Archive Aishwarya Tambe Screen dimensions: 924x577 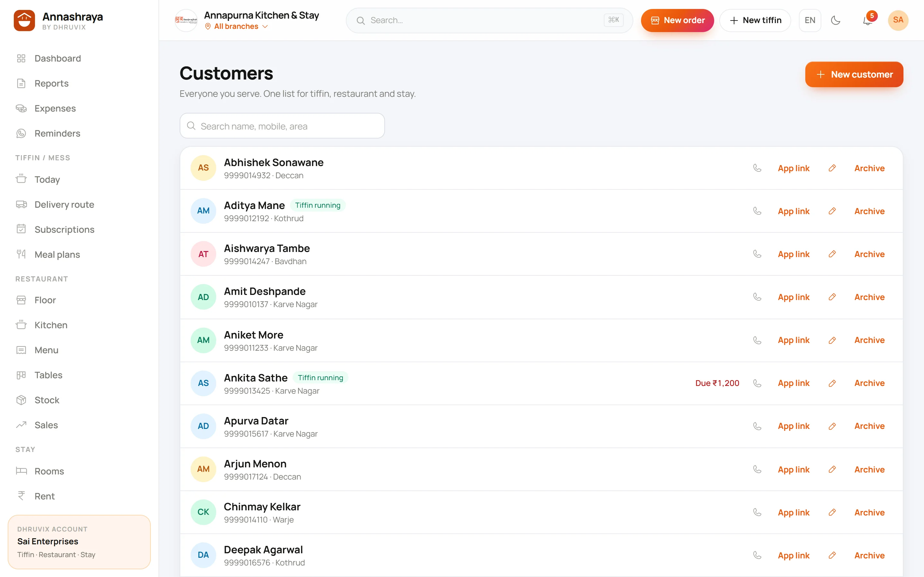[x=869, y=254]
